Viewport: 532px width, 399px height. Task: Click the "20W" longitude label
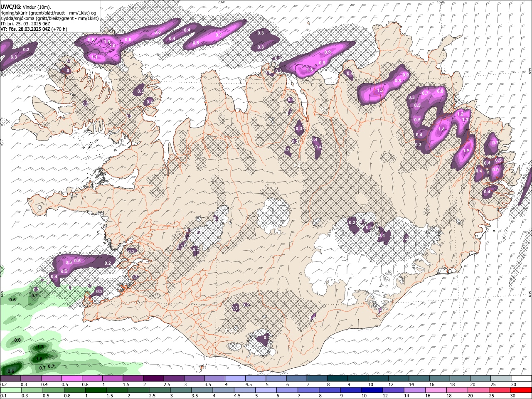(221, 2)
